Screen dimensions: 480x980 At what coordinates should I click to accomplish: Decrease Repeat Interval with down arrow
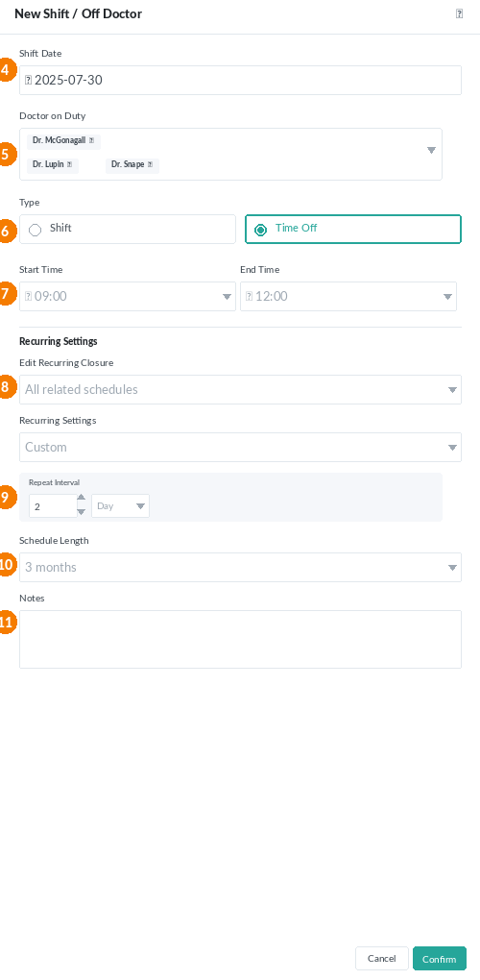pos(82,512)
